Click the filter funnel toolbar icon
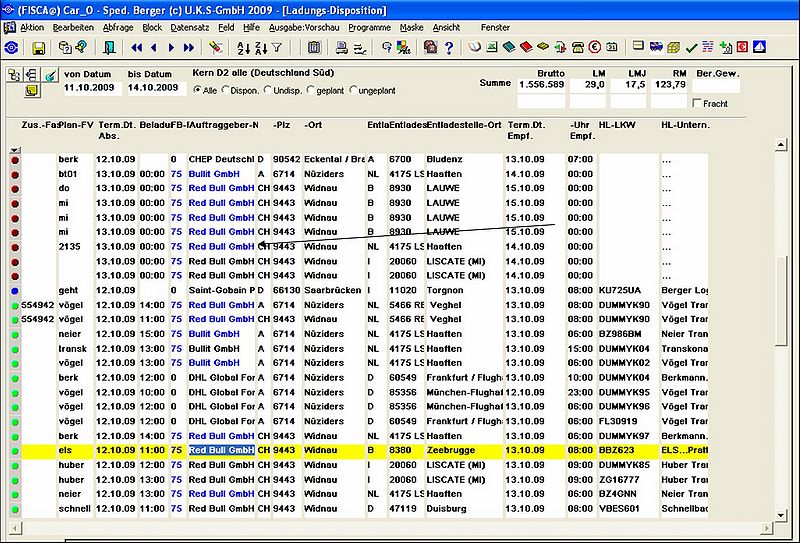This screenshot has height=543, width=800. point(277,48)
